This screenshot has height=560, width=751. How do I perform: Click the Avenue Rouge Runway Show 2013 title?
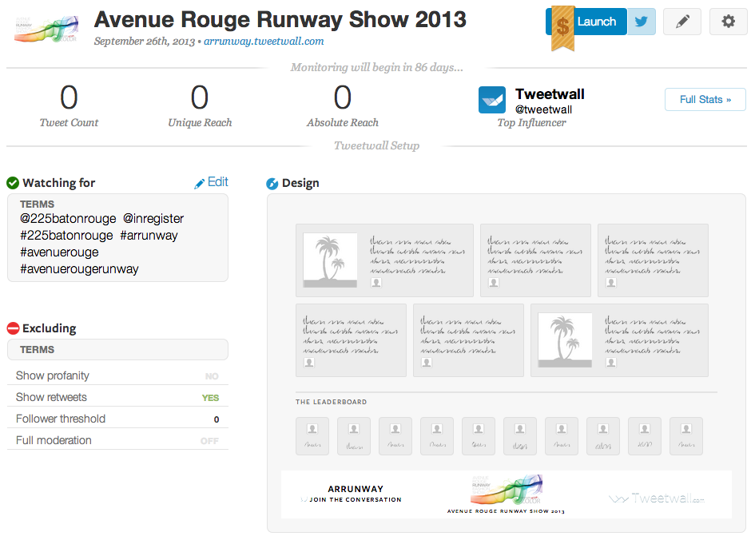tap(280, 20)
